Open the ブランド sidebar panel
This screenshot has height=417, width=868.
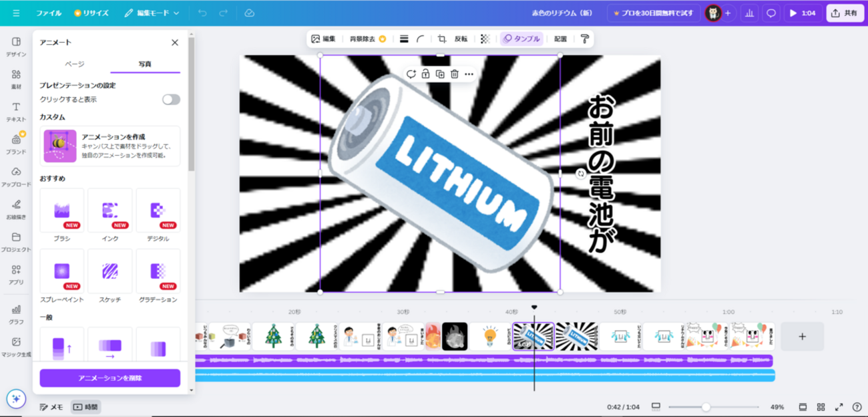(x=16, y=144)
